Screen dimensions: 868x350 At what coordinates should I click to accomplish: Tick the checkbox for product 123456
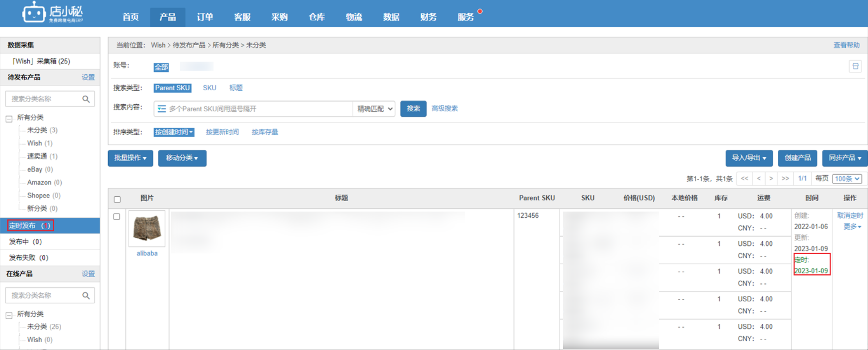117,216
